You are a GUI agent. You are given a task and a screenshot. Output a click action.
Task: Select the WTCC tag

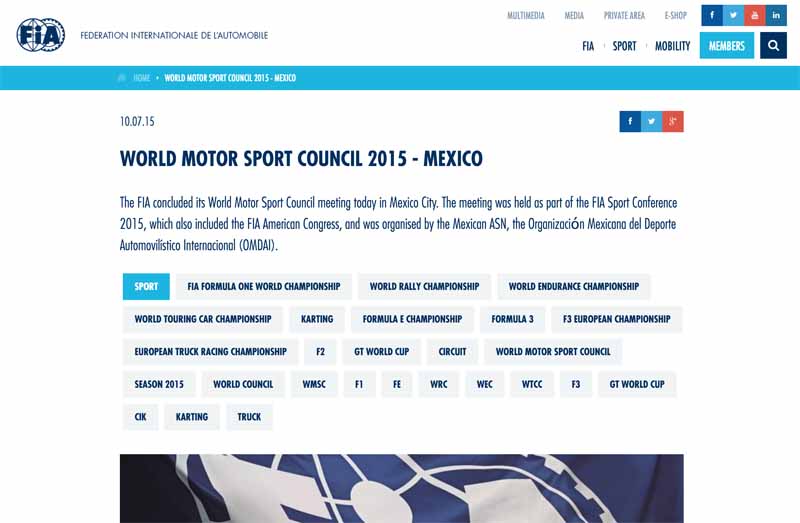(532, 384)
